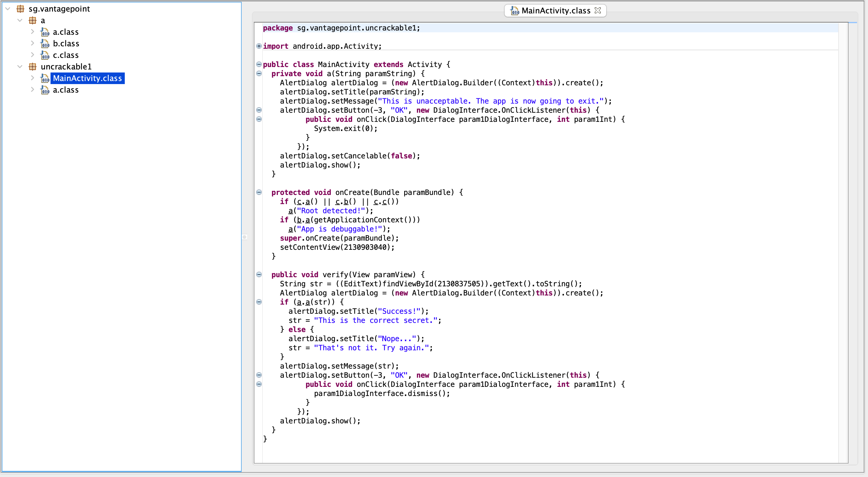Image resolution: width=868 pixels, height=477 pixels.
Task: Follow the c.c() reference in onCreate
Action: pyautogui.click(x=384, y=202)
